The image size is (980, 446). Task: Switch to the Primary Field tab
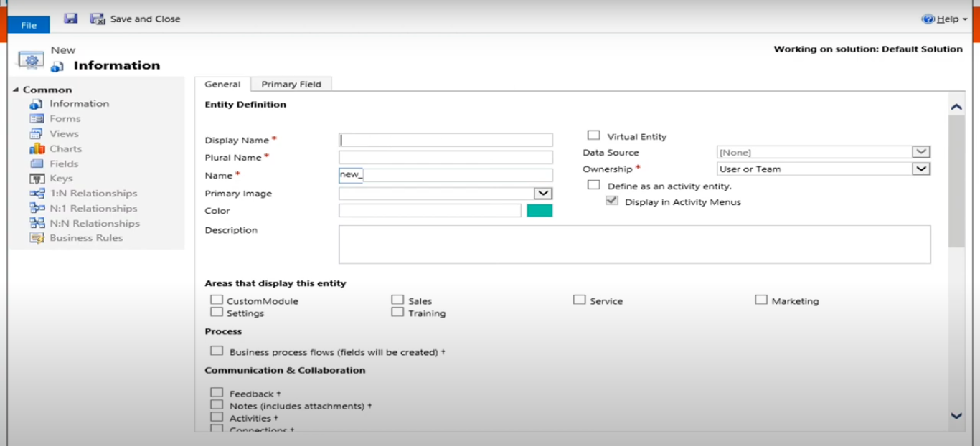[291, 84]
